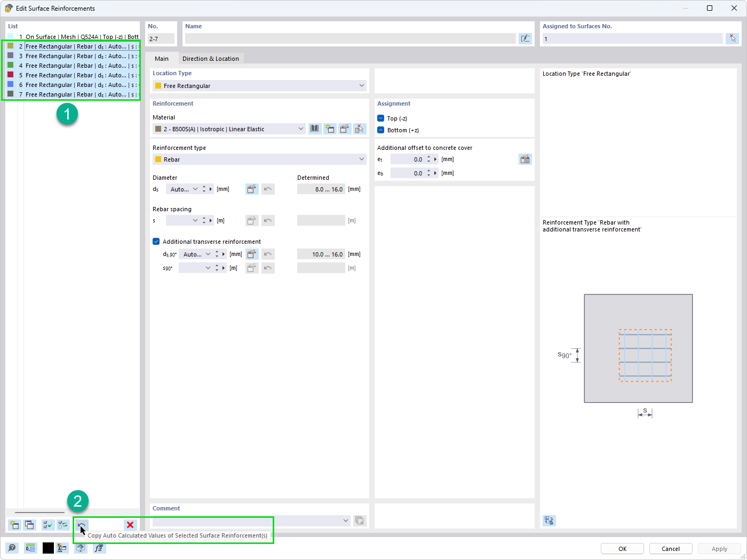Click the fx formula icon
This screenshot has height=560, width=747.
(99, 548)
